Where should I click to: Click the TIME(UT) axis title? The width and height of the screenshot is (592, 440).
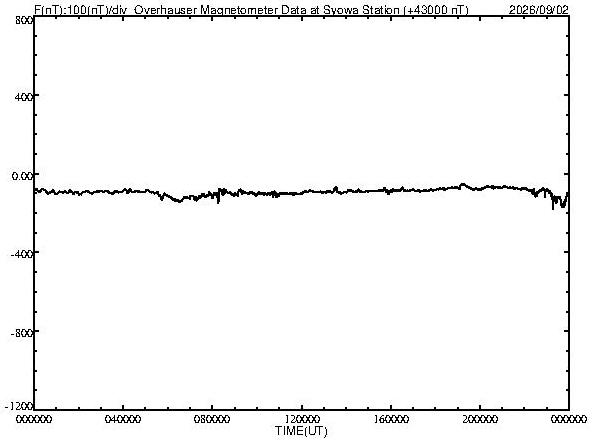[301, 431]
